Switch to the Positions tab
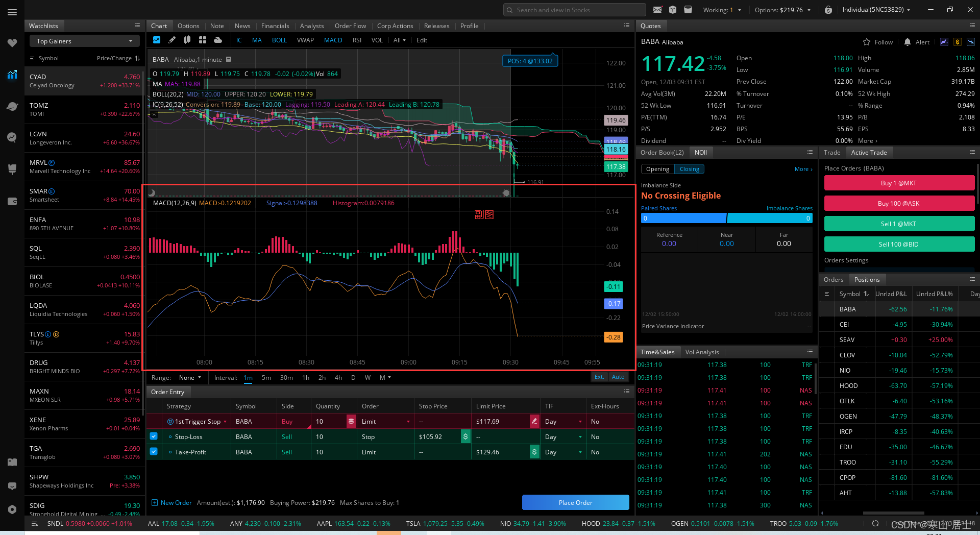980x535 pixels. point(867,279)
